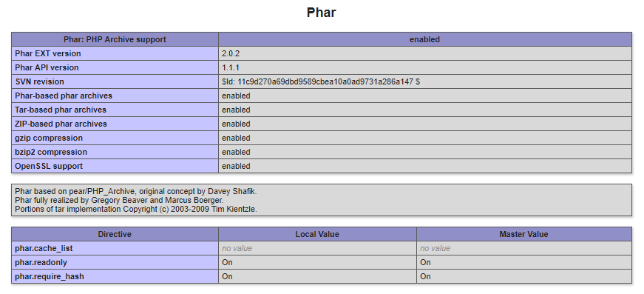This screenshot has height=294, width=644.
Task: Select the Phar-based phar archives row label
Action: coord(64,96)
